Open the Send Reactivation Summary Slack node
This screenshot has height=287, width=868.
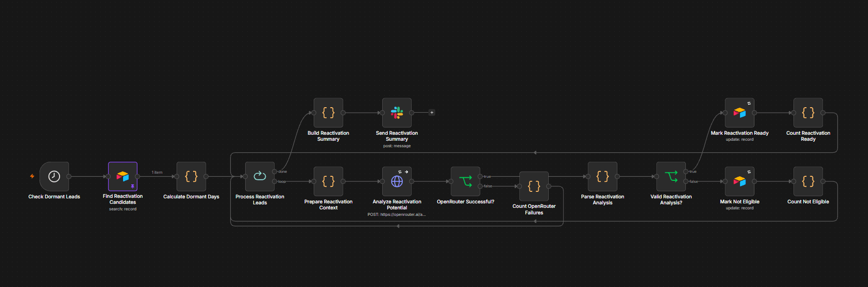(397, 113)
